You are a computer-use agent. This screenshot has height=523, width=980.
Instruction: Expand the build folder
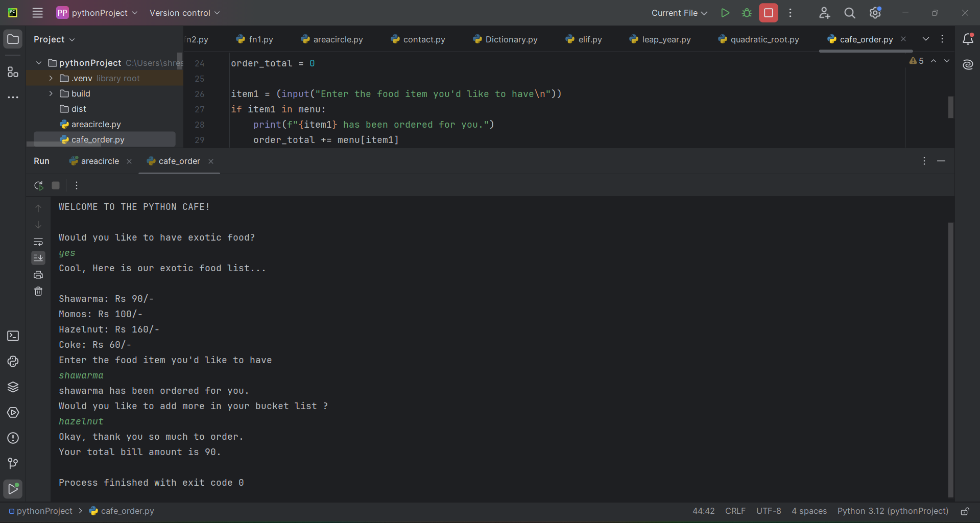pos(51,93)
